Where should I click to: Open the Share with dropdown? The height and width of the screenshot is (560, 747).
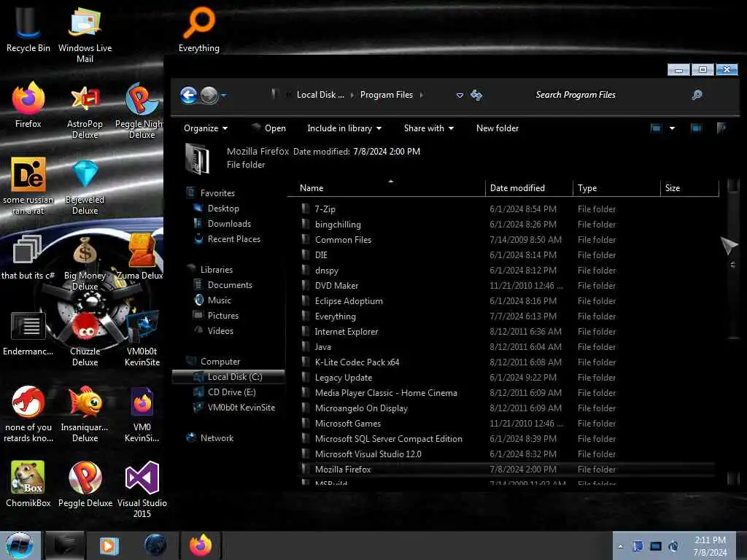(x=429, y=128)
